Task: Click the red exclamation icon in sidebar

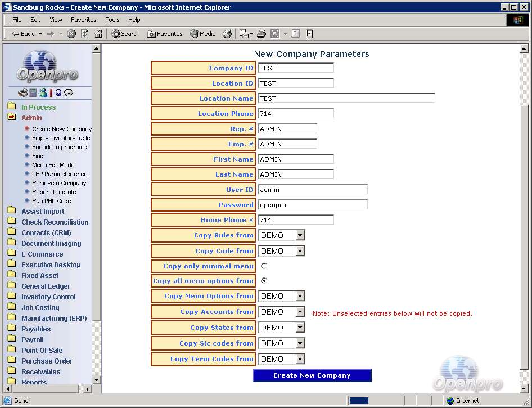Action: (x=51, y=93)
